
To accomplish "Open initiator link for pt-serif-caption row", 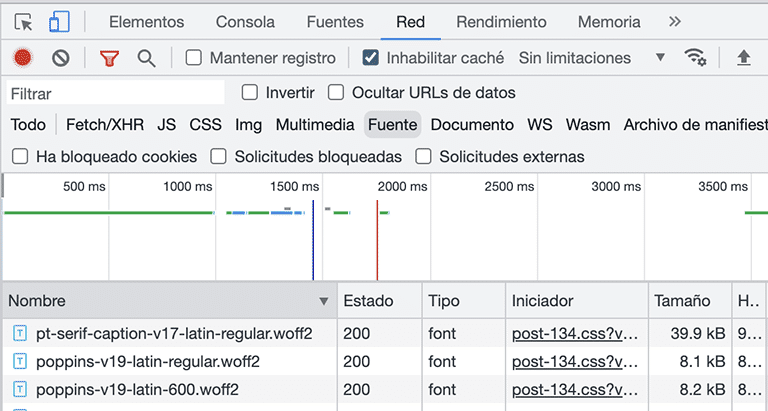I will pyautogui.click(x=575, y=334).
